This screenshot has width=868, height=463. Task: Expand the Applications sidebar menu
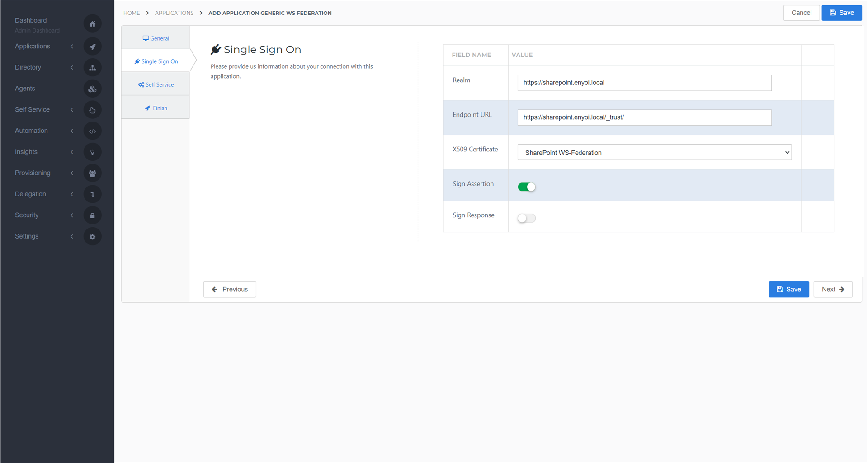[72, 47]
